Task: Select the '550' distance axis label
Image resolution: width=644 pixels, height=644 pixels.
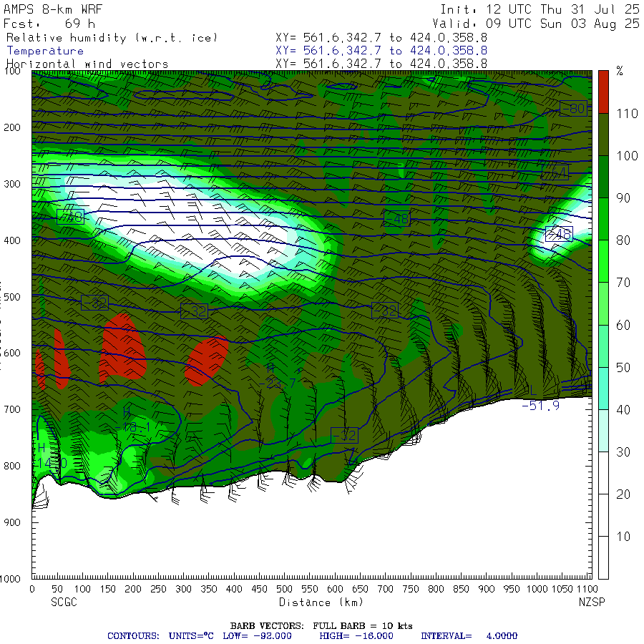Action: click(x=310, y=590)
